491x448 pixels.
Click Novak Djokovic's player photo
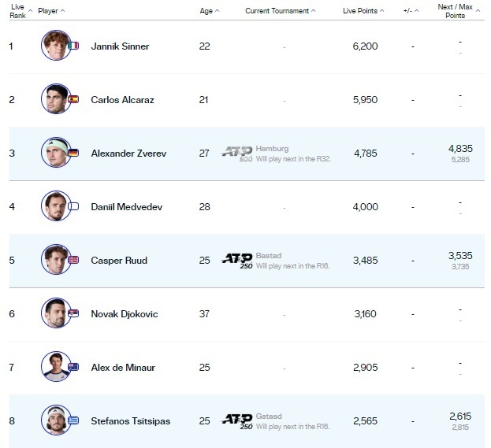[55, 313]
